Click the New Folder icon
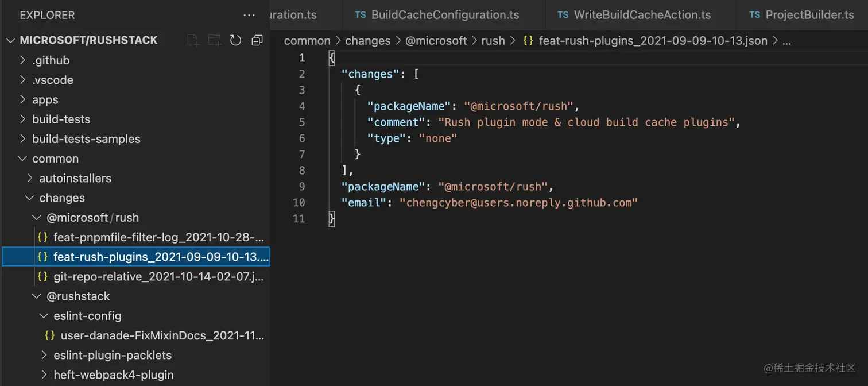Screen dimensions: 868x386 (214, 40)
